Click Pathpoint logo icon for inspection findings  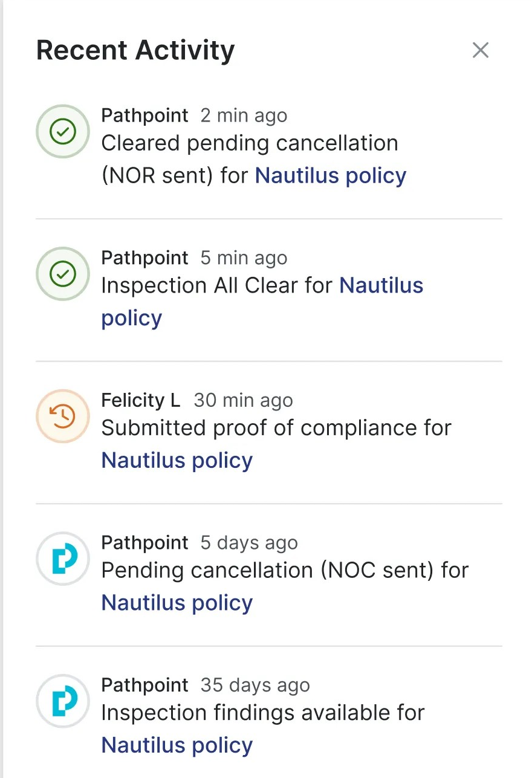[x=63, y=701]
